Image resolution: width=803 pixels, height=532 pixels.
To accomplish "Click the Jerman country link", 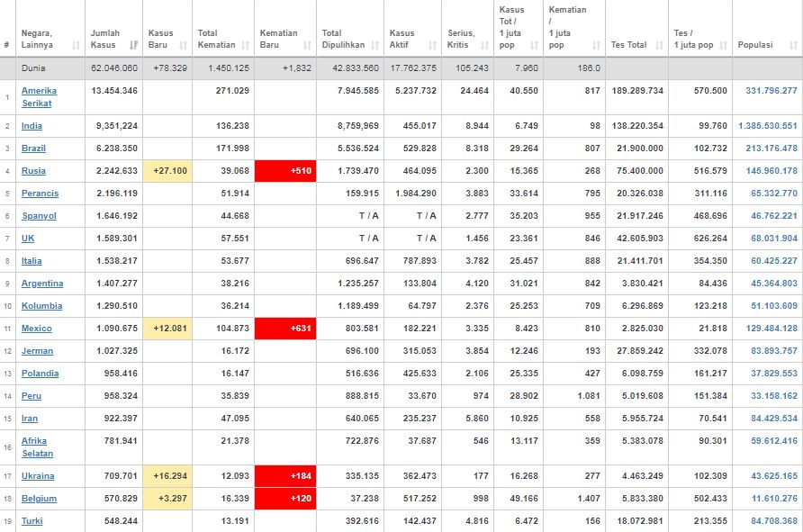I will click(x=38, y=351).
